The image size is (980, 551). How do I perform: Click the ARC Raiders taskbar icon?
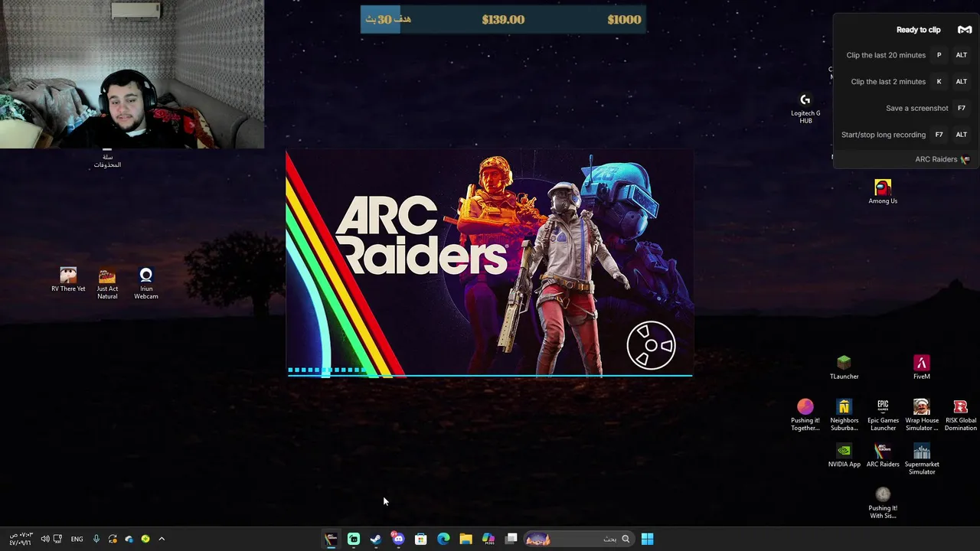click(331, 539)
